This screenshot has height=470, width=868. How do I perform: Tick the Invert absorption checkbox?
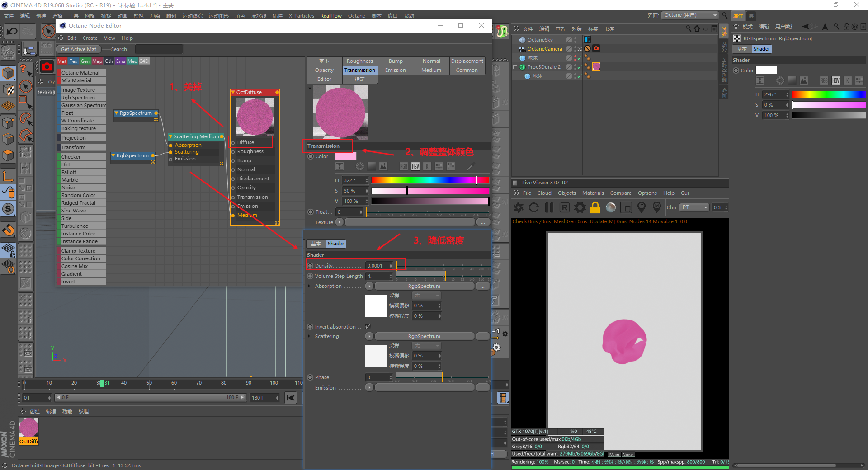pyautogui.click(x=368, y=326)
